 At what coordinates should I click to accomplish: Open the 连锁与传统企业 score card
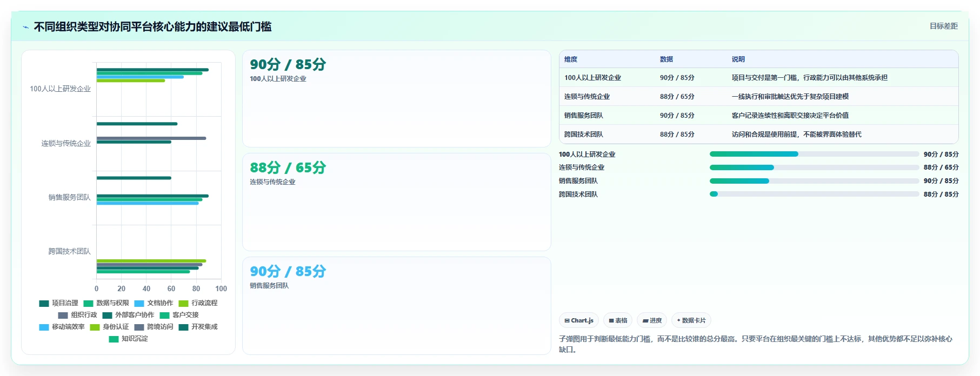coord(397,202)
